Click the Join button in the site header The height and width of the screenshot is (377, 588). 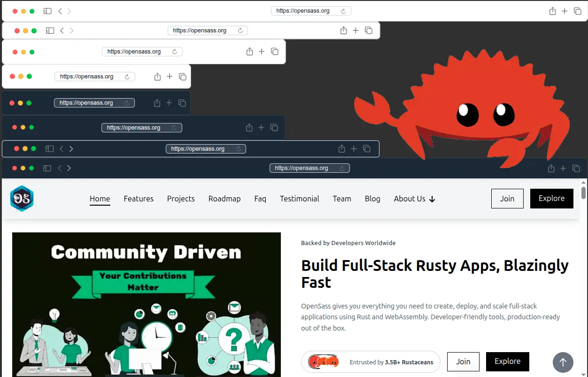click(507, 199)
